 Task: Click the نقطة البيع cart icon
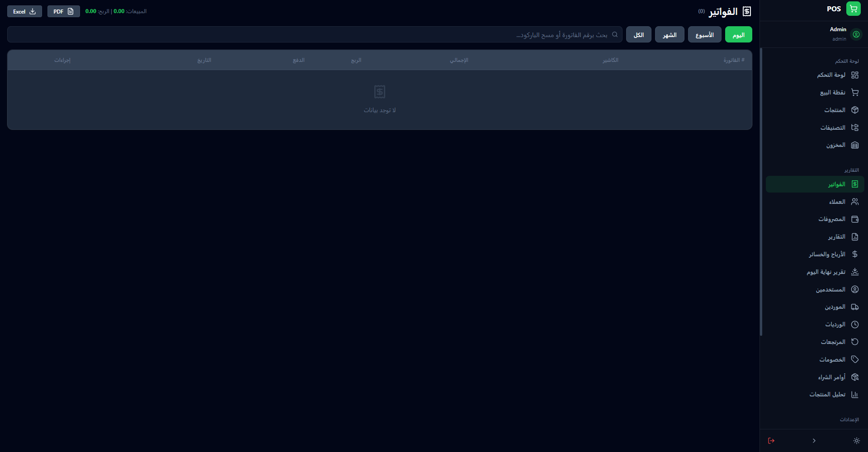(855, 93)
